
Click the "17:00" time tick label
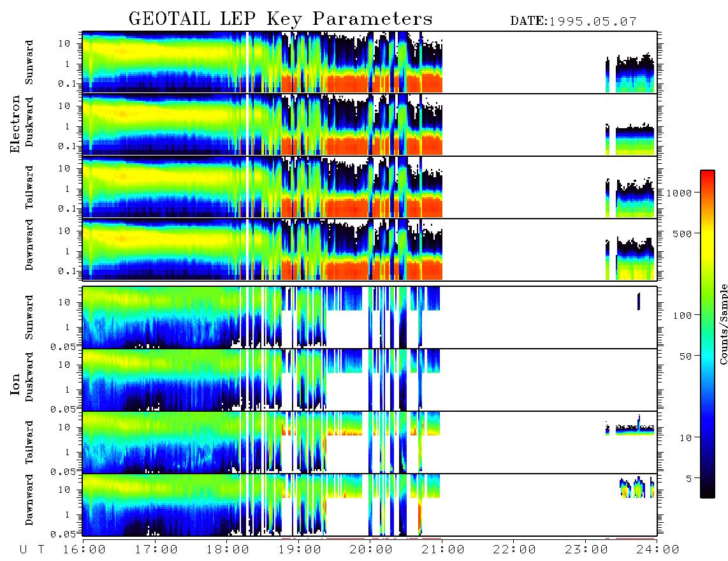click(x=156, y=550)
